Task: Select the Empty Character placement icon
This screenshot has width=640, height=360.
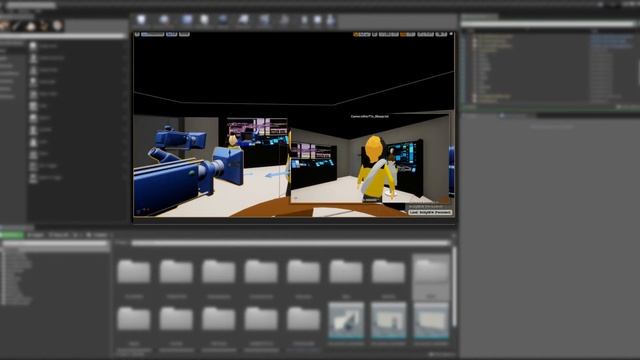Action: pos(33,58)
